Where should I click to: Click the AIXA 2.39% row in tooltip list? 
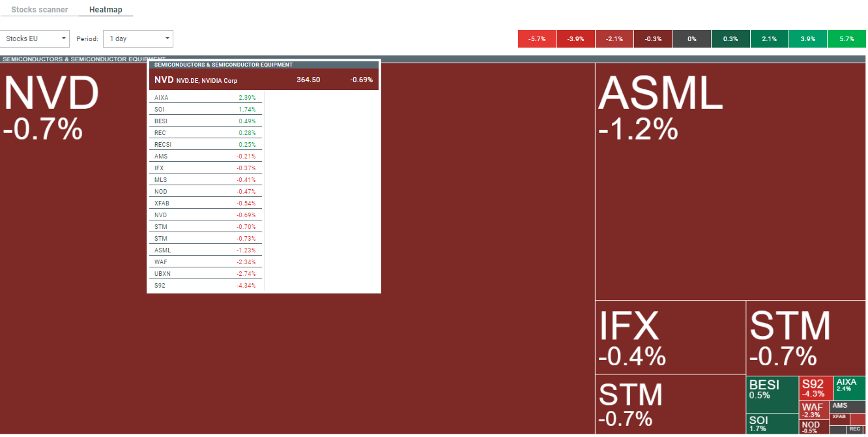[x=205, y=97]
